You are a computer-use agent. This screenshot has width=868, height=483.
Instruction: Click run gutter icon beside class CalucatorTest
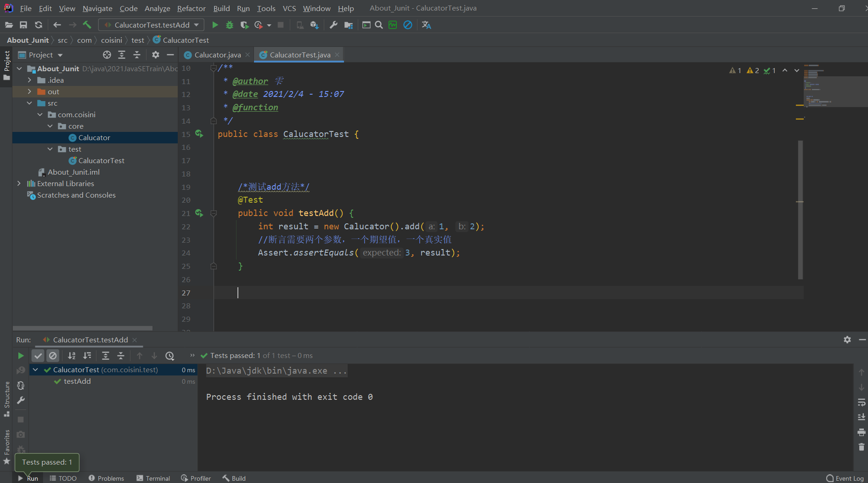199,134
